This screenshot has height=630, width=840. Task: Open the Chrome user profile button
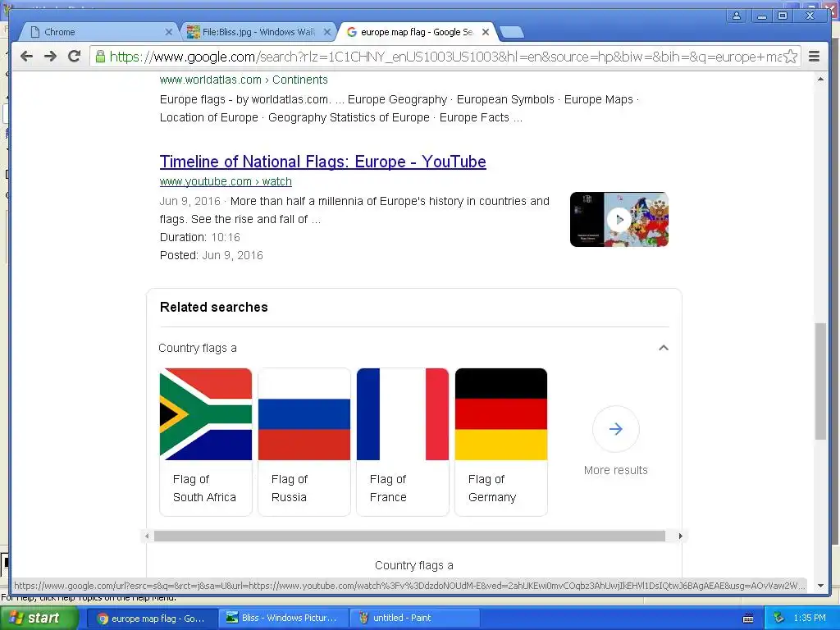tap(737, 16)
